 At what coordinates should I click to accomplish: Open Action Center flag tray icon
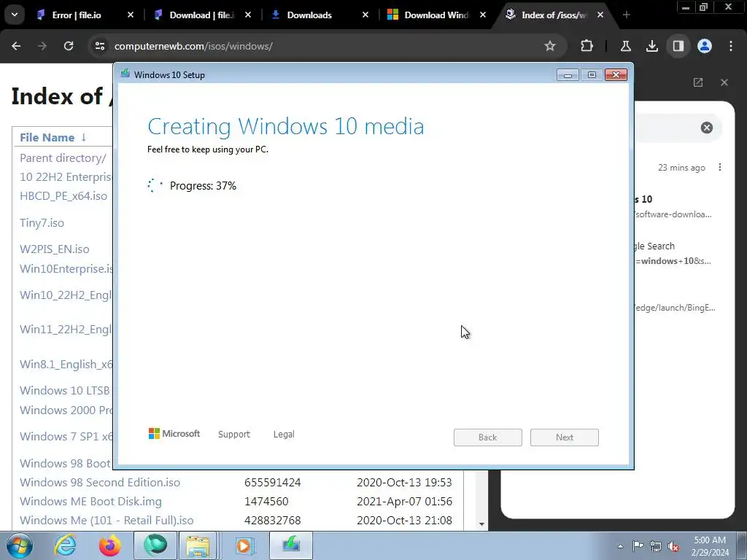point(638,546)
